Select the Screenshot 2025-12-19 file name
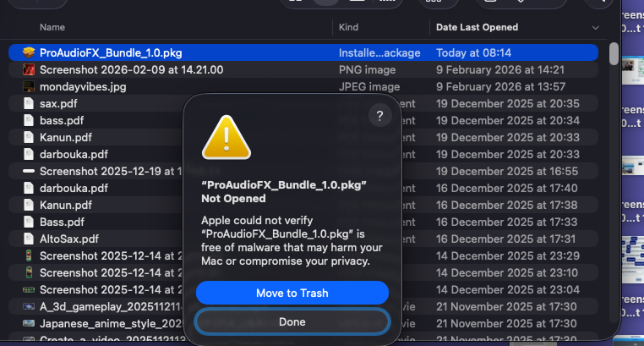 click(x=111, y=171)
